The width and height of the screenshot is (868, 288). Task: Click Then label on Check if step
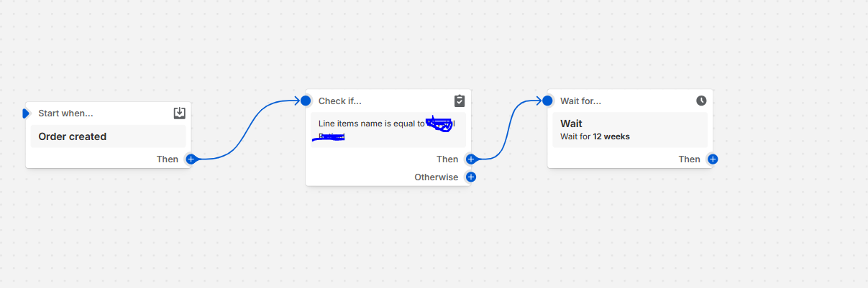[x=447, y=159]
